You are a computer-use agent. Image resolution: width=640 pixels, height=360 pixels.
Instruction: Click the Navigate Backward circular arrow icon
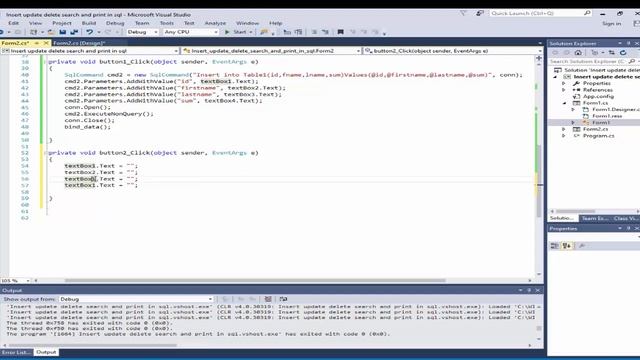click(2, 32)
